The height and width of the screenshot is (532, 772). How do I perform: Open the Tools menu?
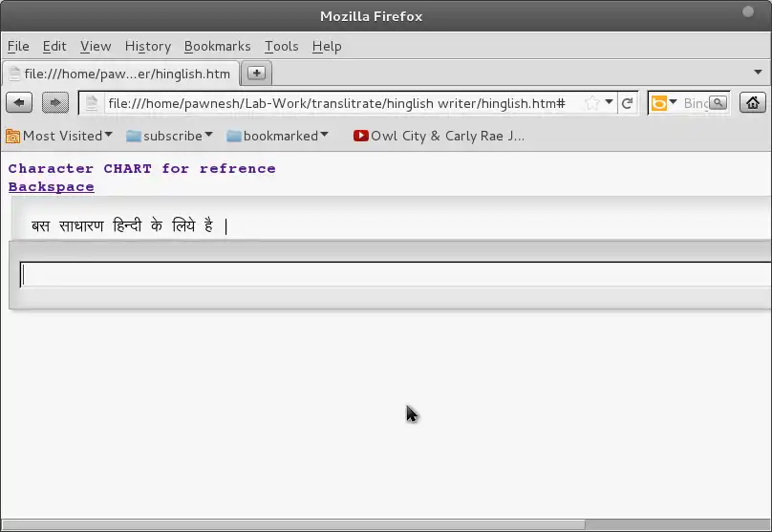(x=281, y=46)
